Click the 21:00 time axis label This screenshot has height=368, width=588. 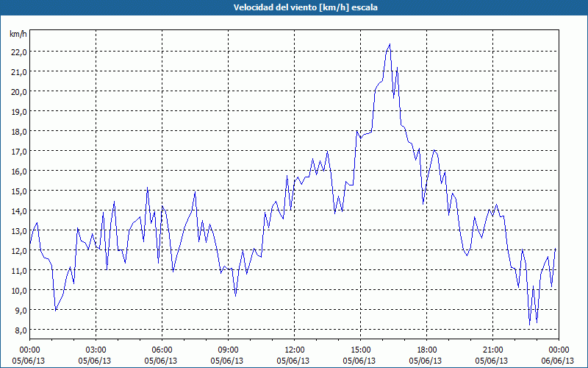pyautogui.click(x=492, y=350)
